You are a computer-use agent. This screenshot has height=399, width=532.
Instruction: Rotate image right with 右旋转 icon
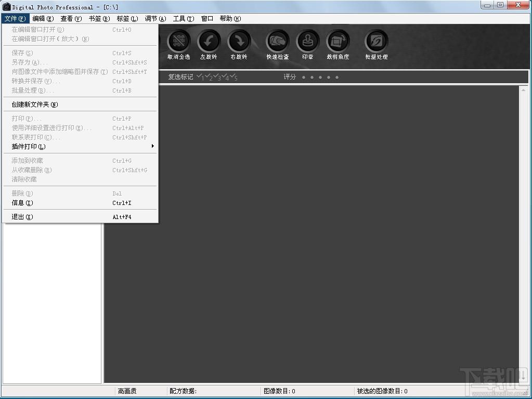point(239,42)
